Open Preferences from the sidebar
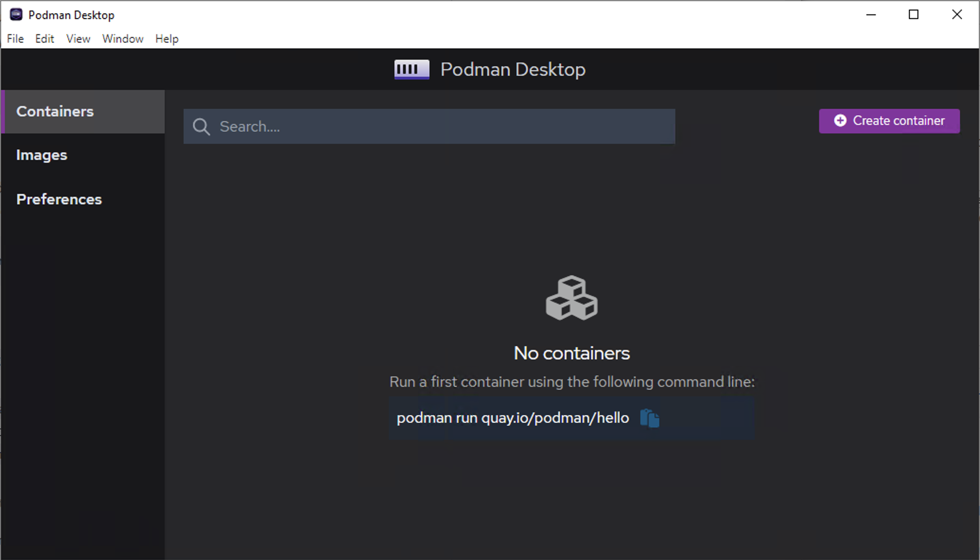Screen dimensions: 980x560 (x=59, y=199)
